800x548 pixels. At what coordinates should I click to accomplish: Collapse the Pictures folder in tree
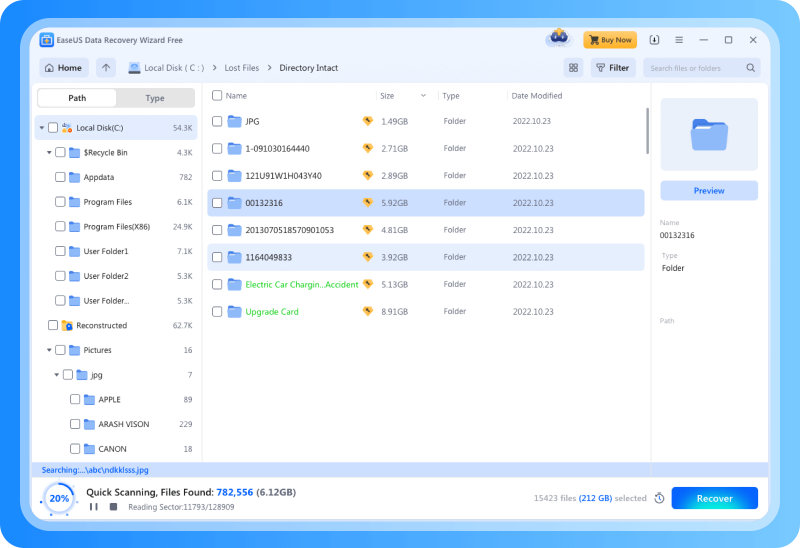click(49, 351)
